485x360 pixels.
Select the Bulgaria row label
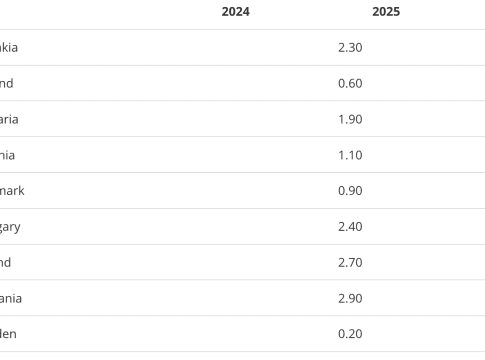(x=9, y=119)
